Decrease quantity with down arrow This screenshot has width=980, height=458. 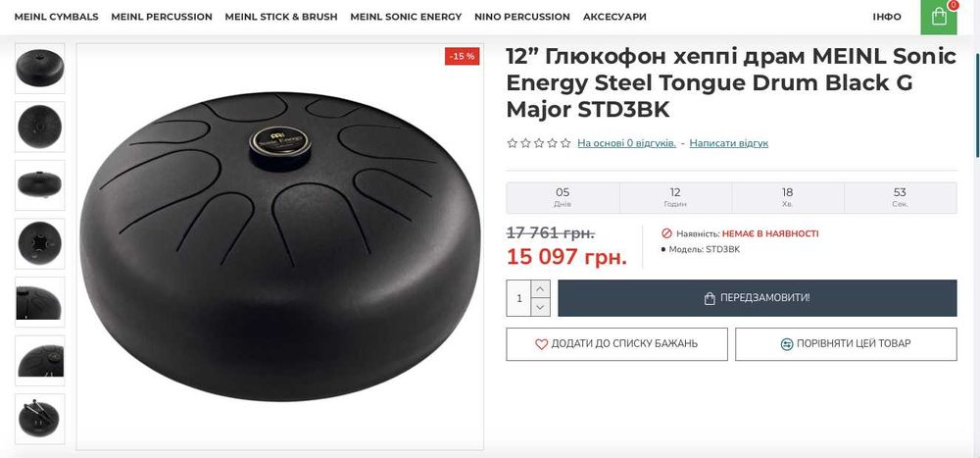(x=541, y=307)
